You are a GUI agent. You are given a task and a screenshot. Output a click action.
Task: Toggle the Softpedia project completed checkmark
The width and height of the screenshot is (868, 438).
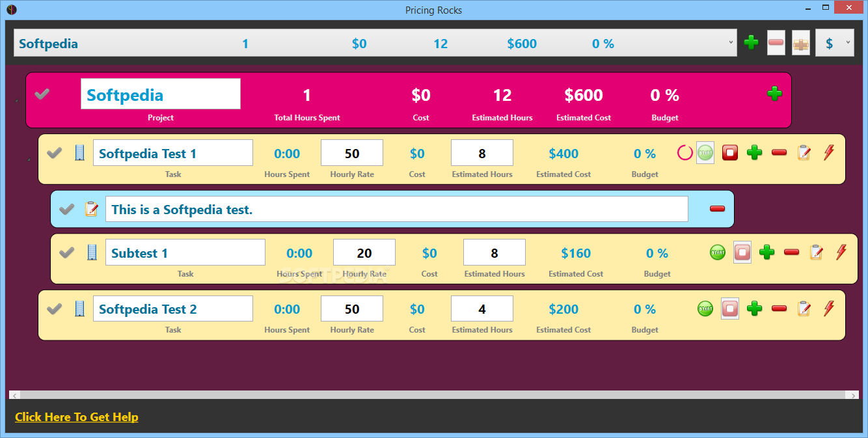pos(42,94)
